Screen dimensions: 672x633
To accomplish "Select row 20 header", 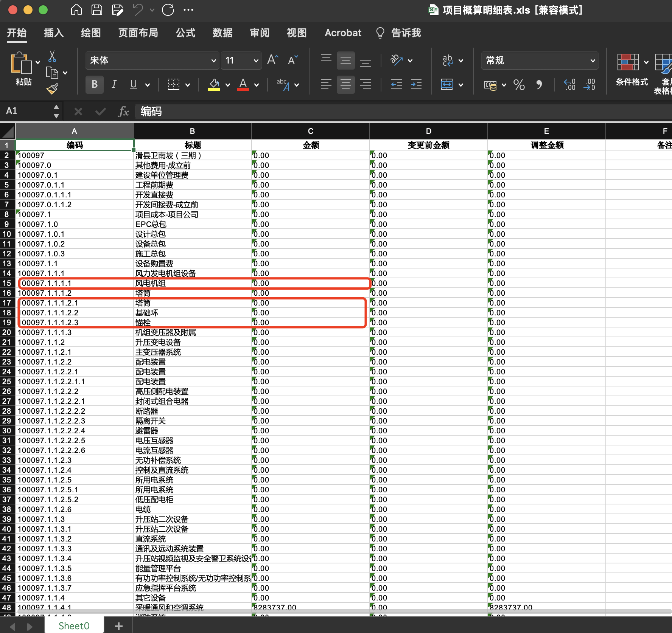I will coord(7,332).
